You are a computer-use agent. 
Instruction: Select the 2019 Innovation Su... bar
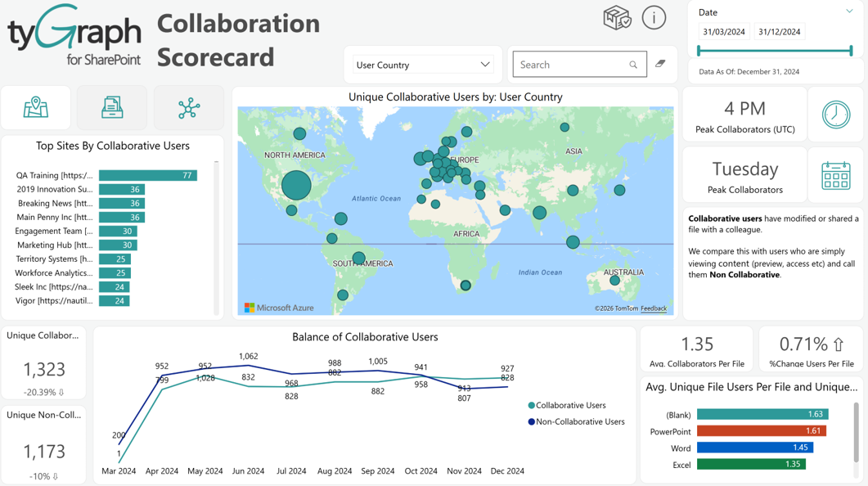pos(122,189)
